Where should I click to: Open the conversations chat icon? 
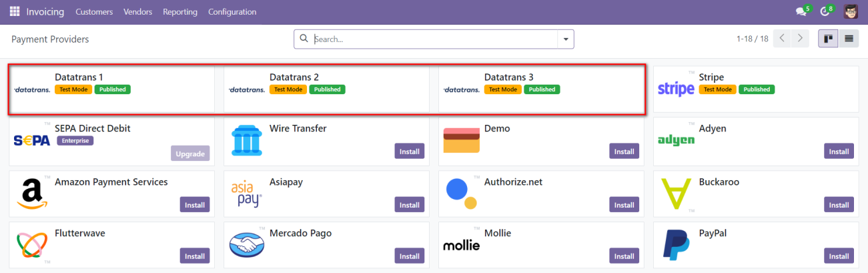802,11
